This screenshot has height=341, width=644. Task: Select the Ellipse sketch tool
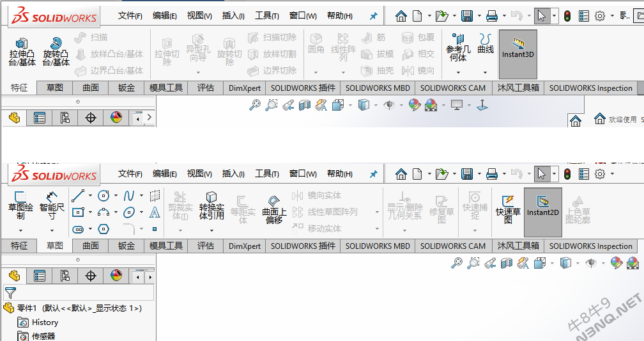pos(129,212)
